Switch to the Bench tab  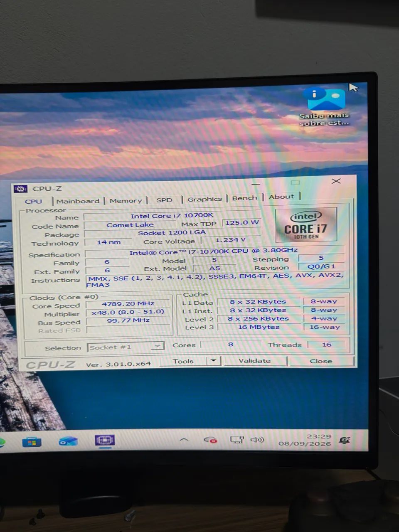click(x=244, y=198)
